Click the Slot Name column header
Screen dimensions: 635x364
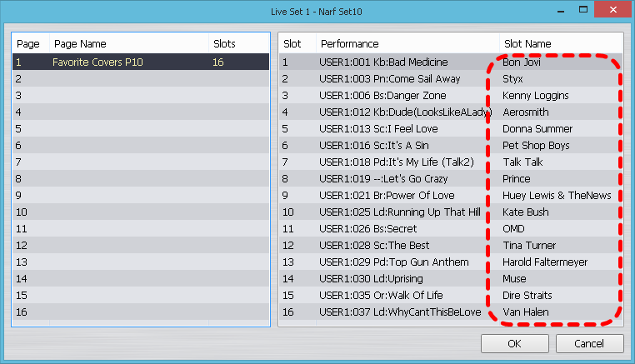(x=561, y=43)
